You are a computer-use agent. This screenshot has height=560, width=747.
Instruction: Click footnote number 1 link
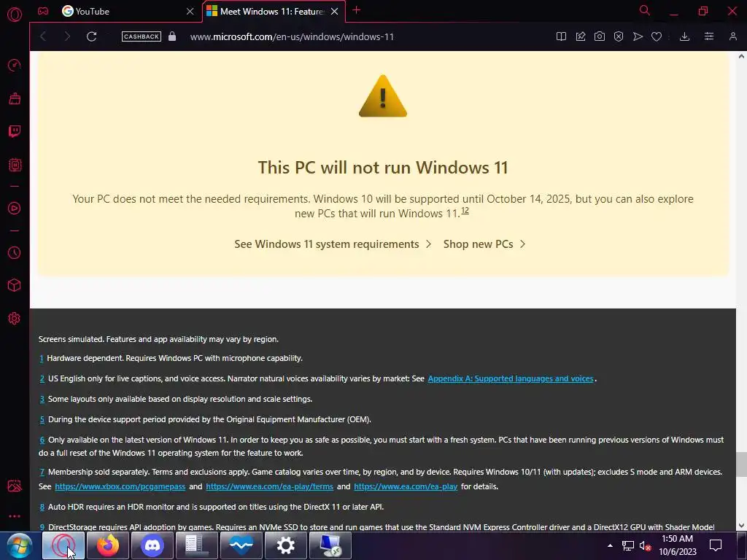pos(42,359)
